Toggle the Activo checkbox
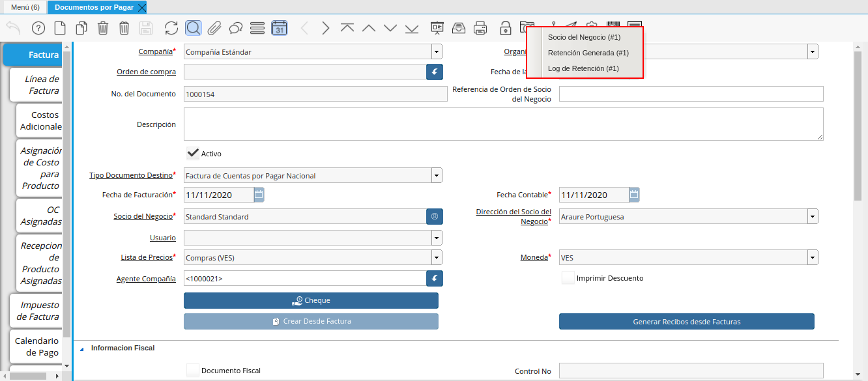The width and height of the screenshot is (868, 381). tap(193, 154)
